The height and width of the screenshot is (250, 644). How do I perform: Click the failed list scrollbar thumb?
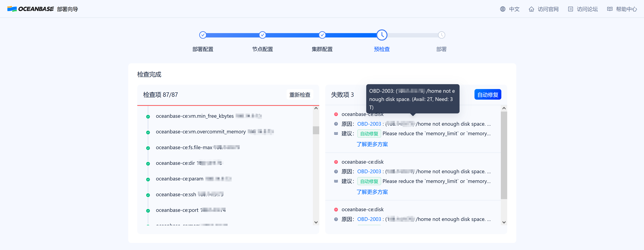pyautogui.click(x=504, y=155)
